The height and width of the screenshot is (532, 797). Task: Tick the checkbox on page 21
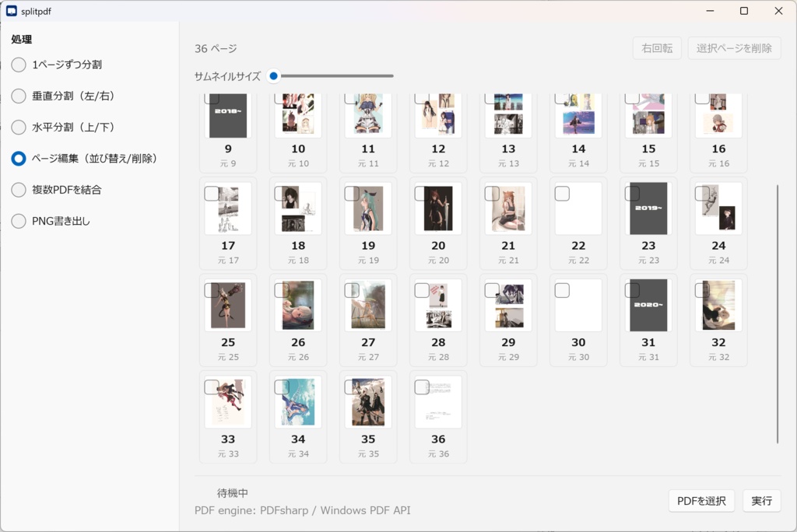coord(492,194)
